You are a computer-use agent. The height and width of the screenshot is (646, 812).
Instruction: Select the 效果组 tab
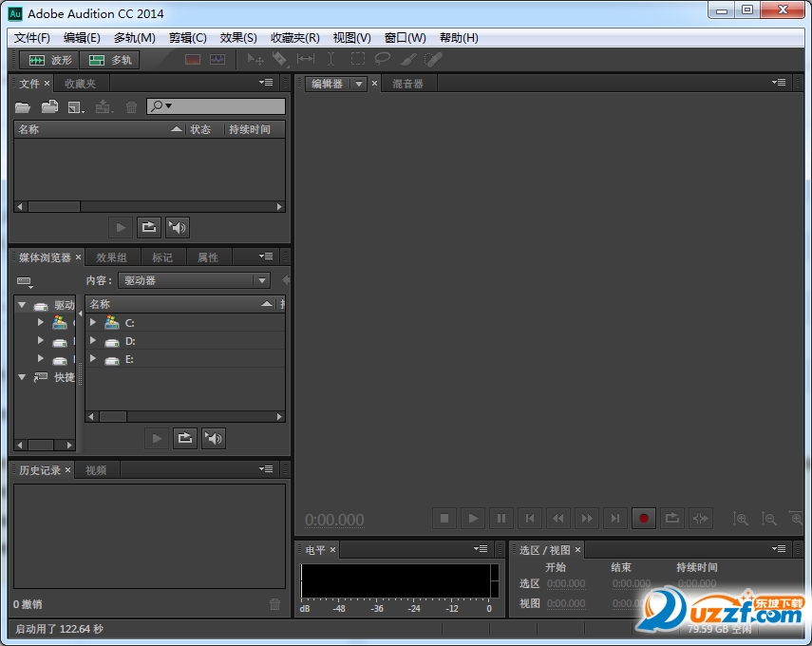pyautogui.click(x=111, y=257)
